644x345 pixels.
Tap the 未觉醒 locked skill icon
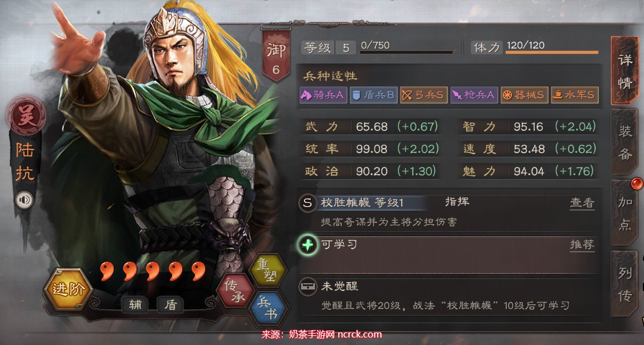[x=308, y=286]
